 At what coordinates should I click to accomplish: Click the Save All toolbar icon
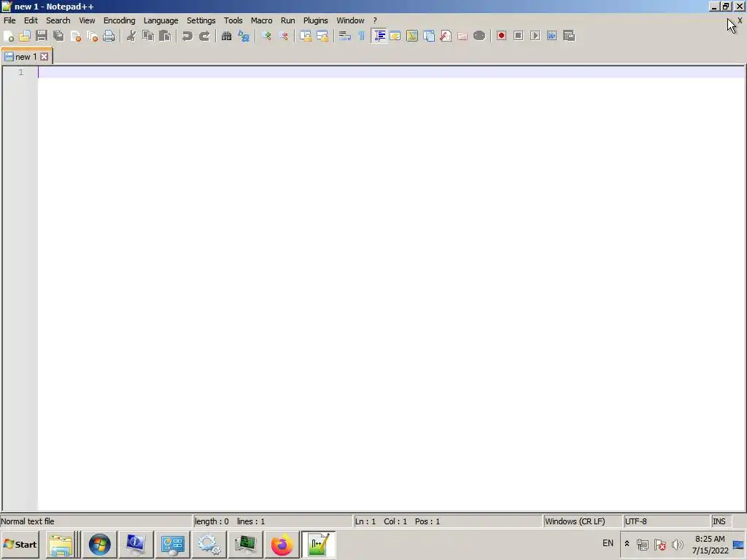[58, 36]
